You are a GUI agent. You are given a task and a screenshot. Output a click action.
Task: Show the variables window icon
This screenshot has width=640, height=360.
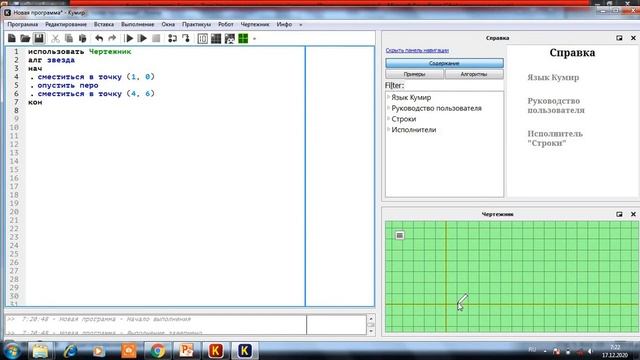(x=202, y=39)
